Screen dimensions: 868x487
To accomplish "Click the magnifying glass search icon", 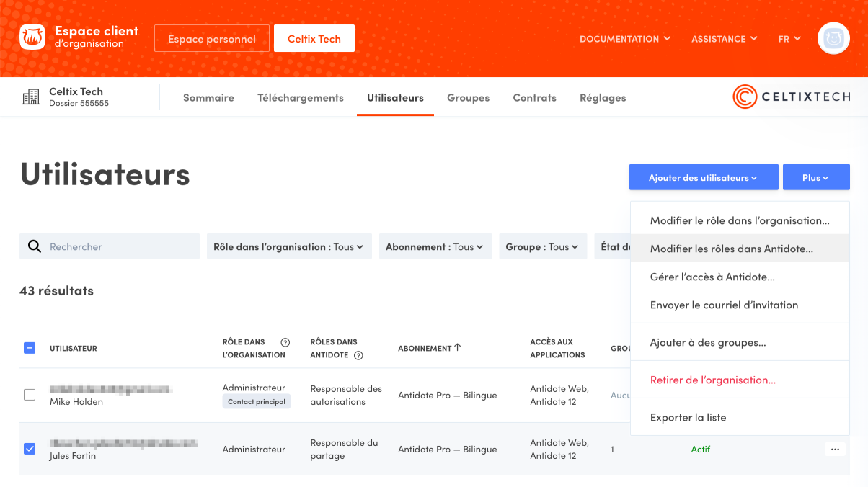I will tap(35, 246).
